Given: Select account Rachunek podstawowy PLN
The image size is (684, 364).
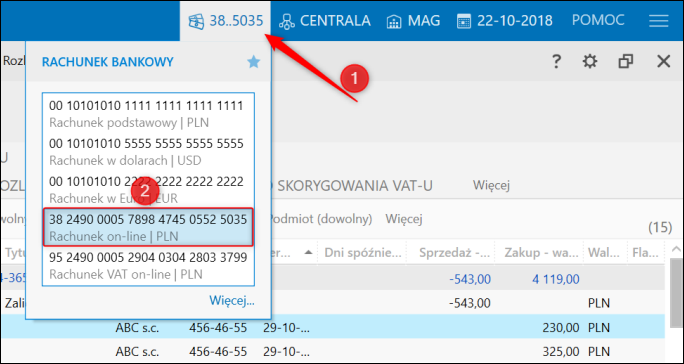Looking at the screenshot, I should point(148,114).
